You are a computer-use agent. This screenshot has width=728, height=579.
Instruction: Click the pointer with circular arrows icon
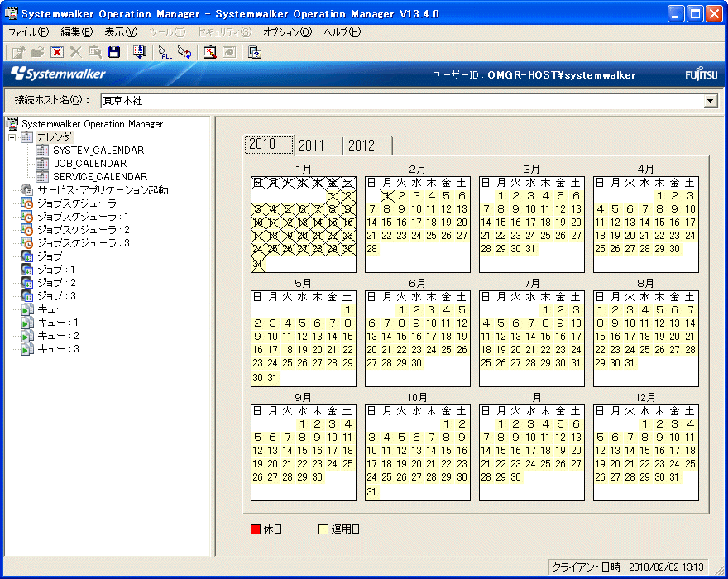(184, 52)
